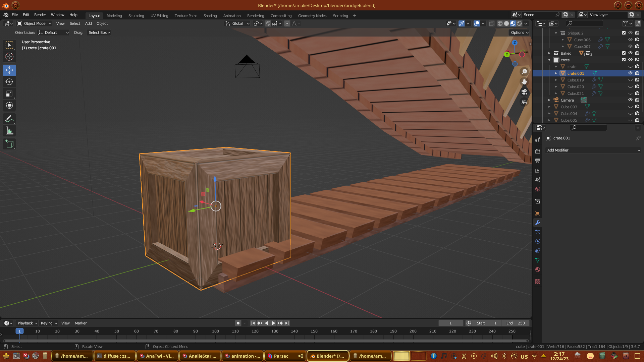Click frame 100 on the timeline
The width and height of the screenshot is (644, 362).
[215, 331]
